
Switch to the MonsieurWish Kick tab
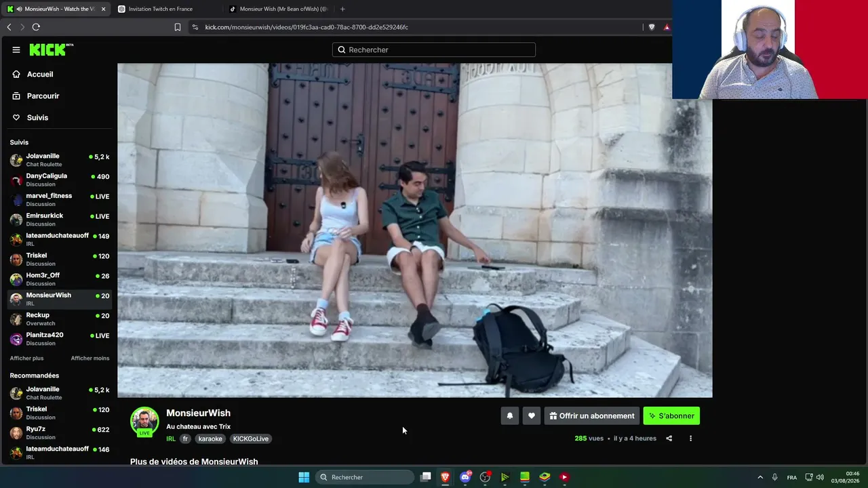[56, 9]
